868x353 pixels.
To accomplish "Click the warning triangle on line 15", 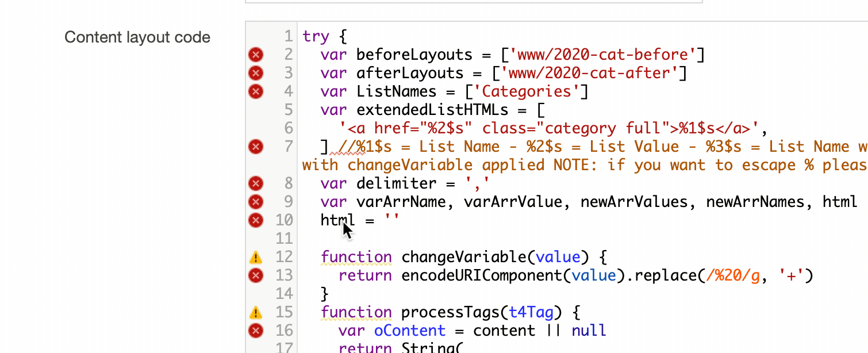I will 255,312.
